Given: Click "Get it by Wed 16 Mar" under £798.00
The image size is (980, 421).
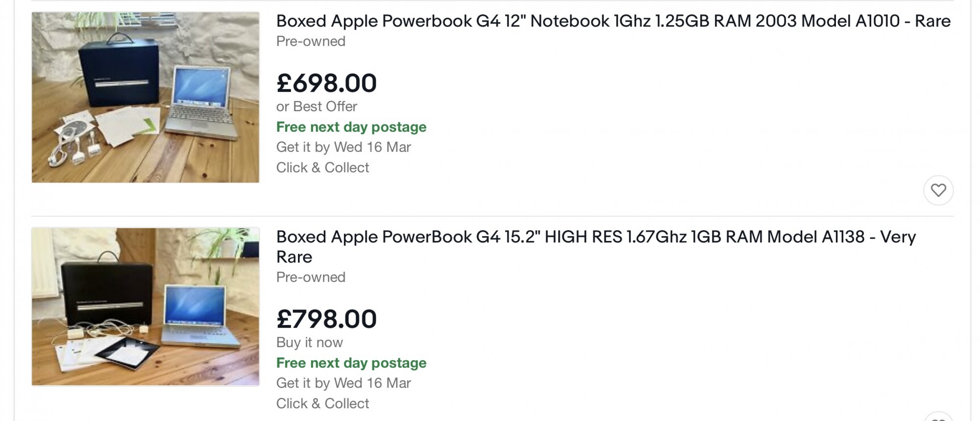Looking at the screenshot, I should point(343,383).
